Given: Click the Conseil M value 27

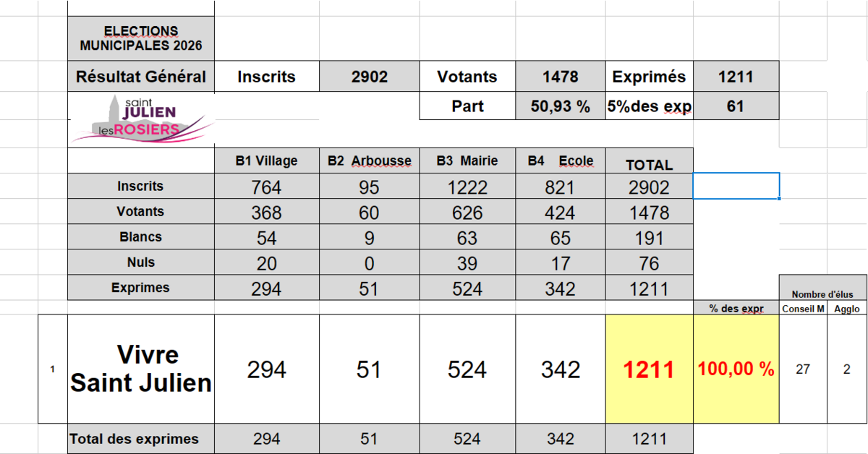Looking at the screenshot, I should click(802, 369).
